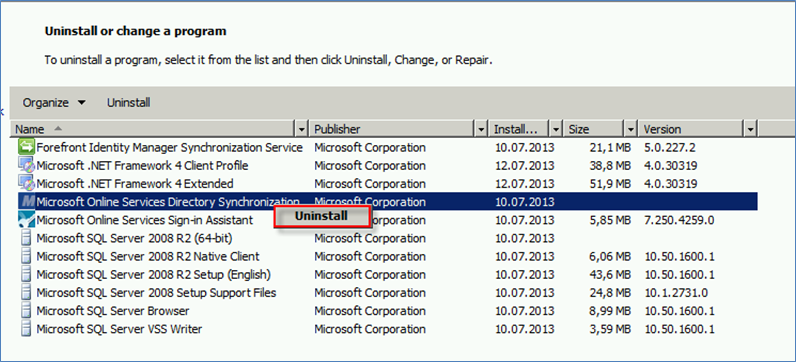Choose Uninstall from the context menu

click(321, 216)
